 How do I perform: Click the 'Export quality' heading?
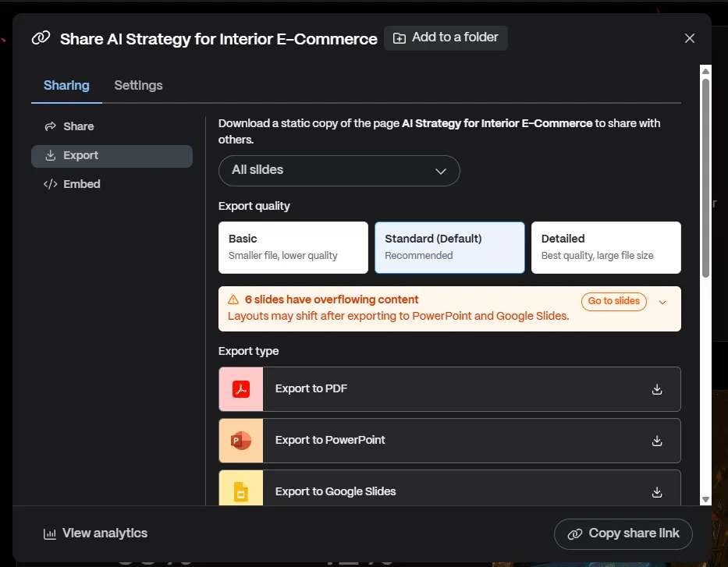[254, 206]
